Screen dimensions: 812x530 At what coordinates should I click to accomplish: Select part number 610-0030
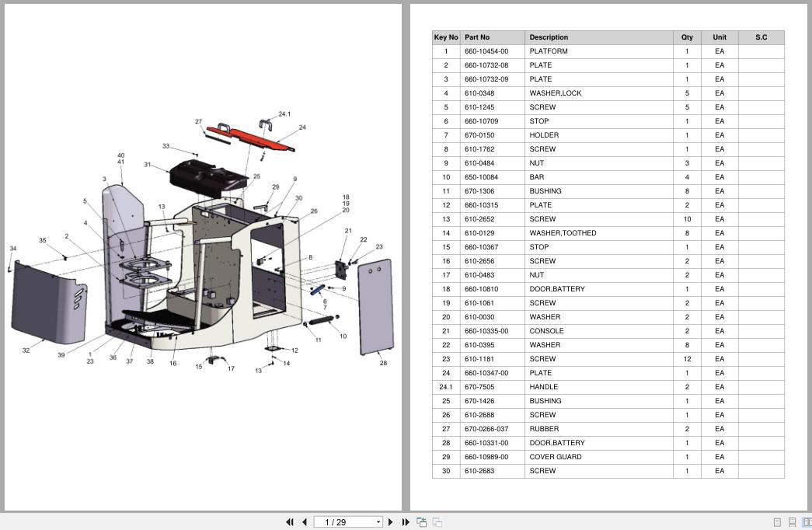point(479,317)
